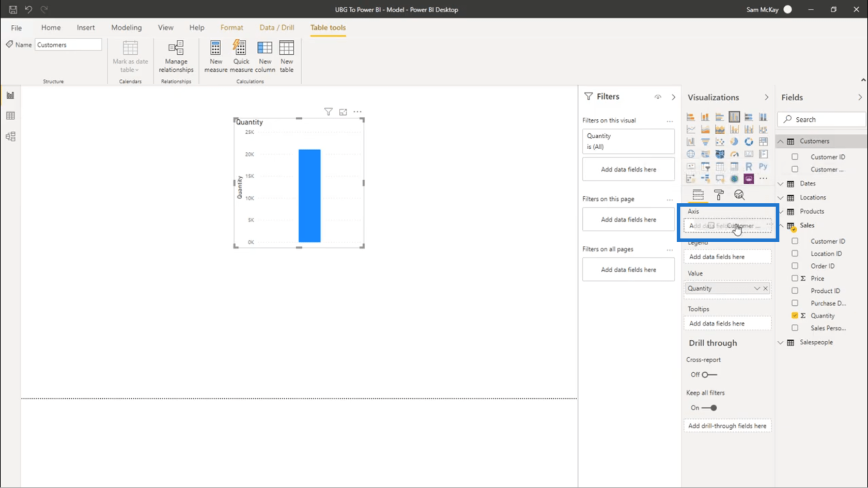Collapse the Filters pane arrow
868x488 pixels.
(673, 97)
